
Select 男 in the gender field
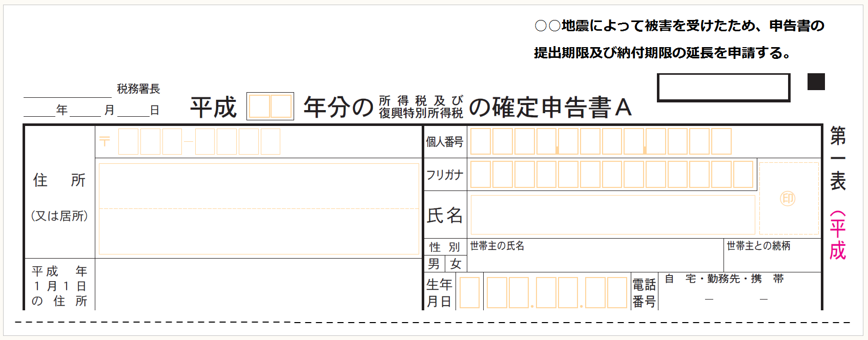pyautogui.click(x=434, y=264)
